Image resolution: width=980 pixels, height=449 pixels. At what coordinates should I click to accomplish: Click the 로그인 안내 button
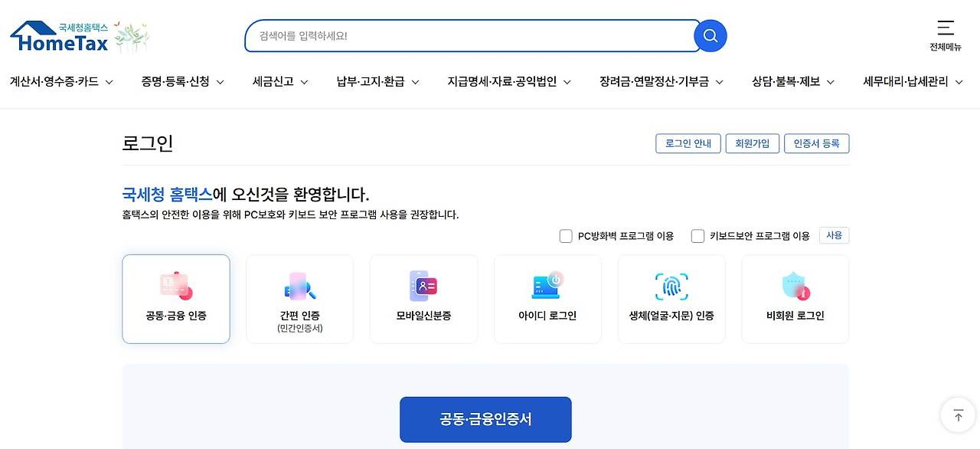pyautogui.click(x=688, y=143)
